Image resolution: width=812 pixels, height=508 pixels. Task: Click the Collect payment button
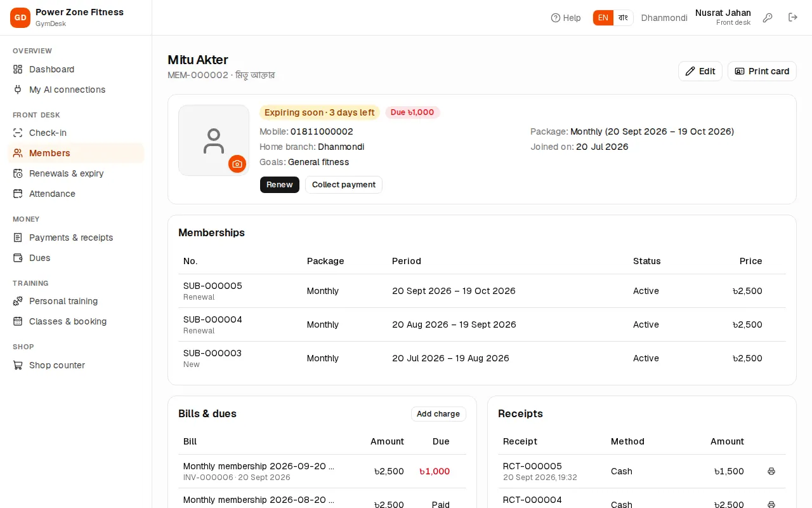click(344, 185)
